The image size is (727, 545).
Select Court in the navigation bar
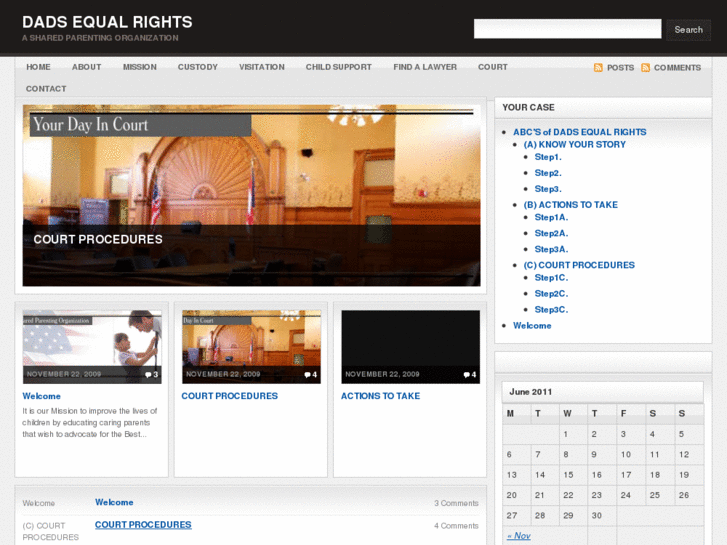tap(492, 67)
